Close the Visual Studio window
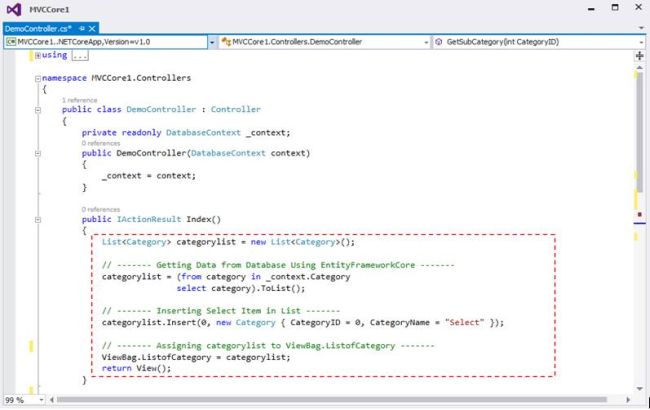This screenshot has width=650, height=410. click(639, 7)
